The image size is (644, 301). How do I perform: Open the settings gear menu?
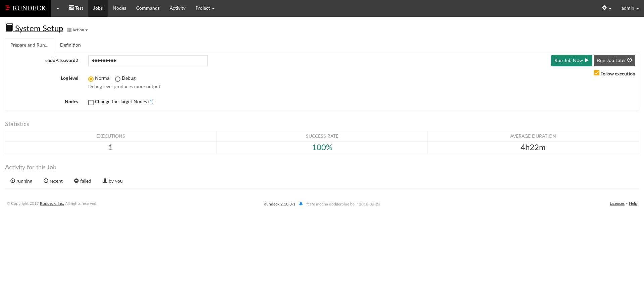pyautogui.click(x=606, y=8)
